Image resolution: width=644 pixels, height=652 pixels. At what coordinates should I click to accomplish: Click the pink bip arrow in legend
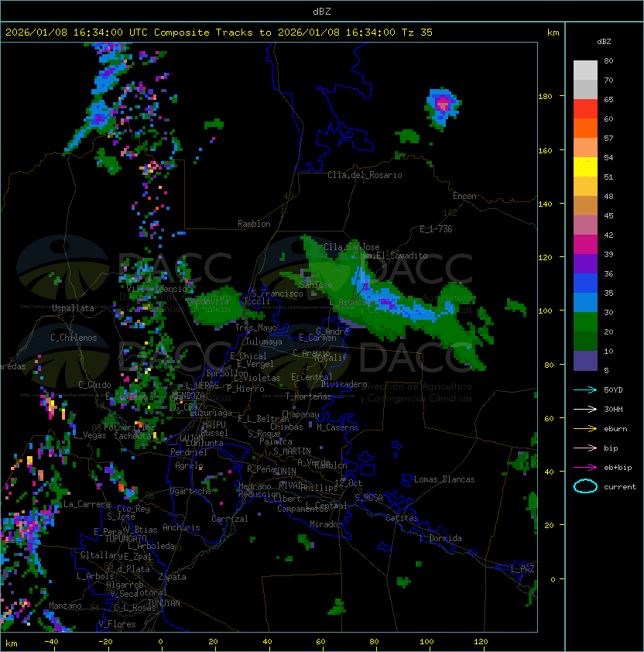click(585, 448)
